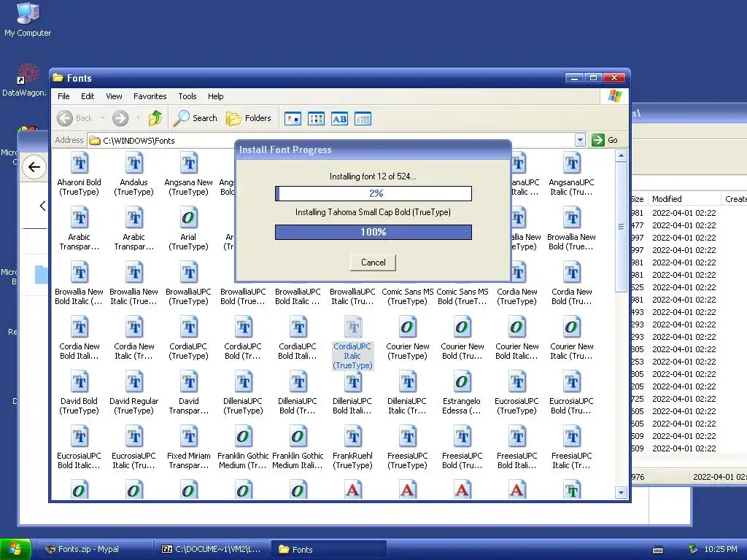
Task: Click the vertical scrollbar thumb in Fonts window
Action: click(621, 227)
